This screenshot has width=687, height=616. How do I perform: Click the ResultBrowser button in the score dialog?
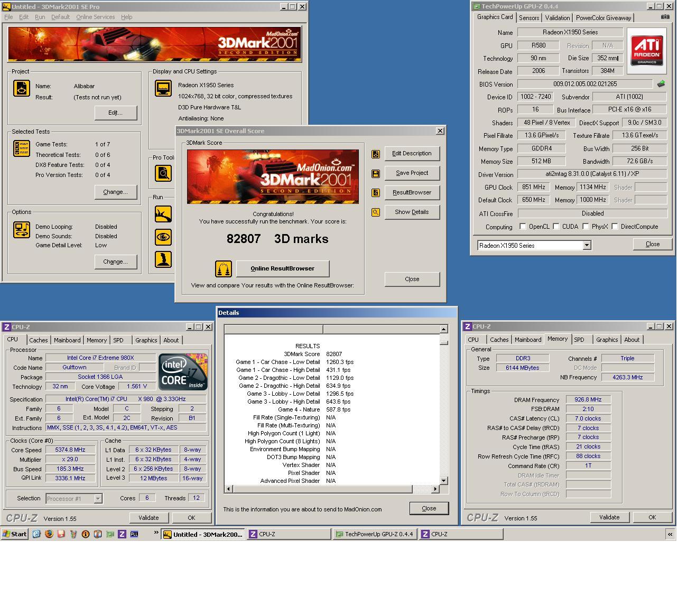pyautogui.click(x=412, y=193)
